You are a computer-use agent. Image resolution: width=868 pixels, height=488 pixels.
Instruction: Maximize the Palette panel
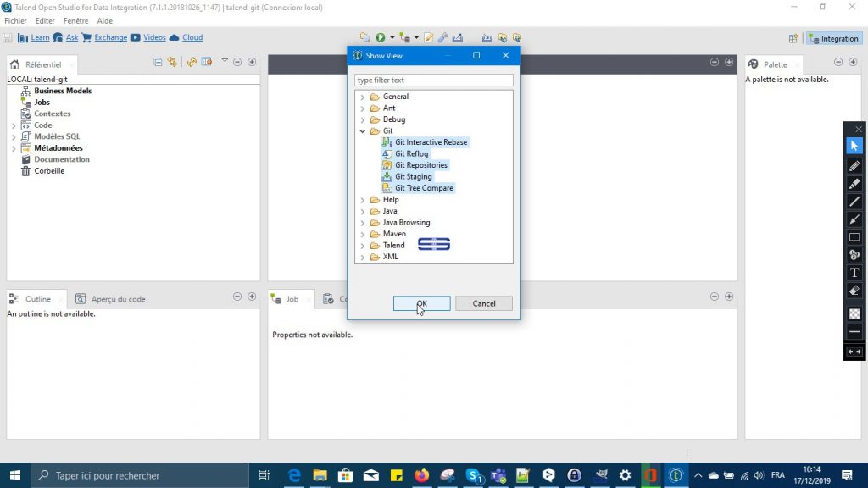tap(853, 62)
